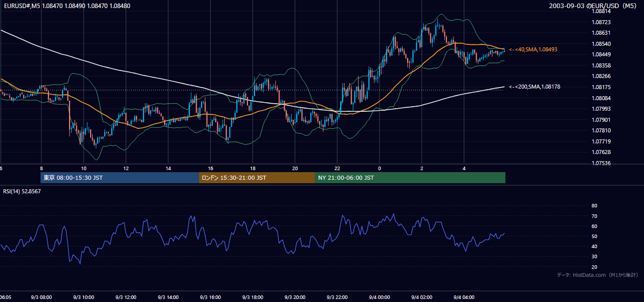Click hour mark 22 below the price chart

[x=338, y=168]
